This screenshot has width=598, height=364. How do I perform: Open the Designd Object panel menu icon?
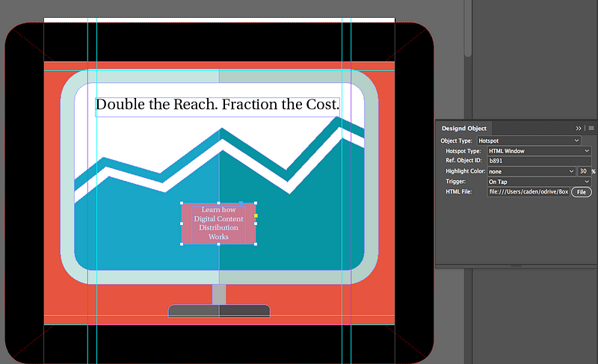[591, 129]
